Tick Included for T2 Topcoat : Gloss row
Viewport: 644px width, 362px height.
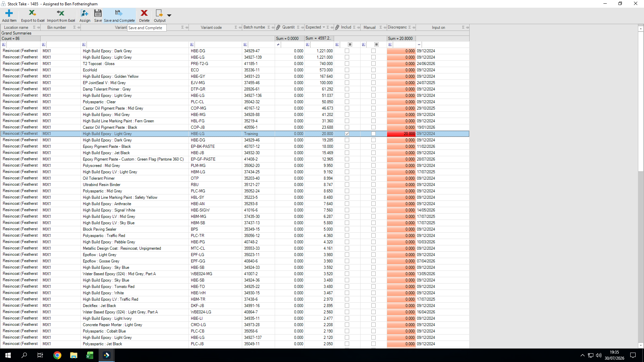[x=347, y=64]
